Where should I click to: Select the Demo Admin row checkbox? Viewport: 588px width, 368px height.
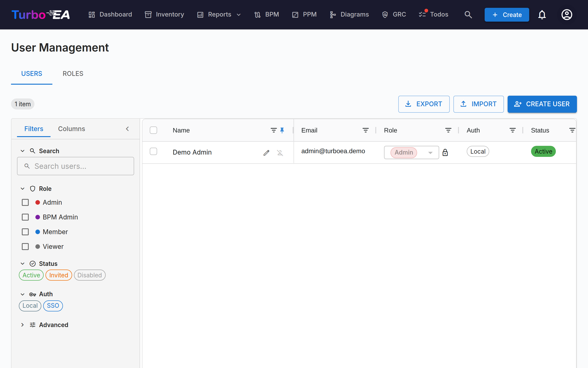pyautogui.click(x=153, y=151)
